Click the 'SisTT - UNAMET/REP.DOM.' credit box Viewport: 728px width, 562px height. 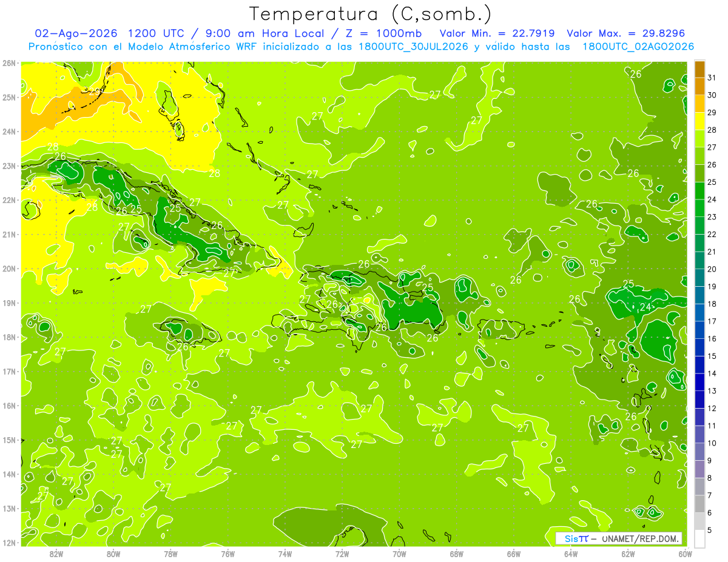619,538
